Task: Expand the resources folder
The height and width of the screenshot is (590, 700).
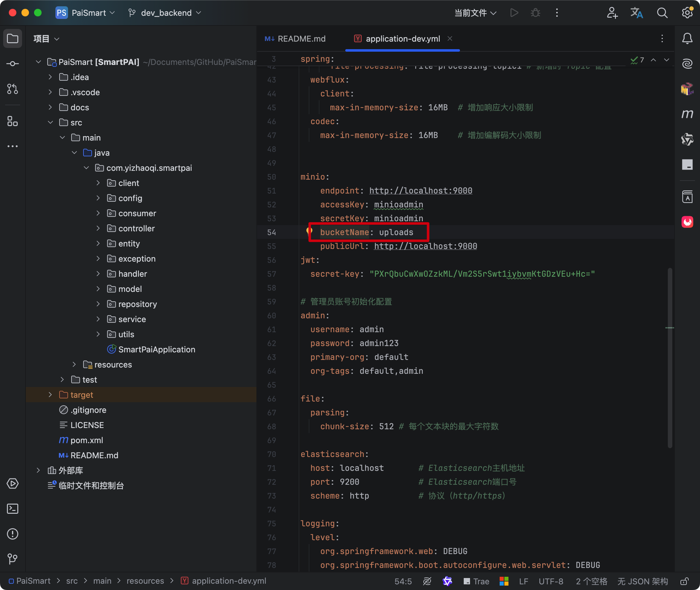Action: [x=74, y=365]
